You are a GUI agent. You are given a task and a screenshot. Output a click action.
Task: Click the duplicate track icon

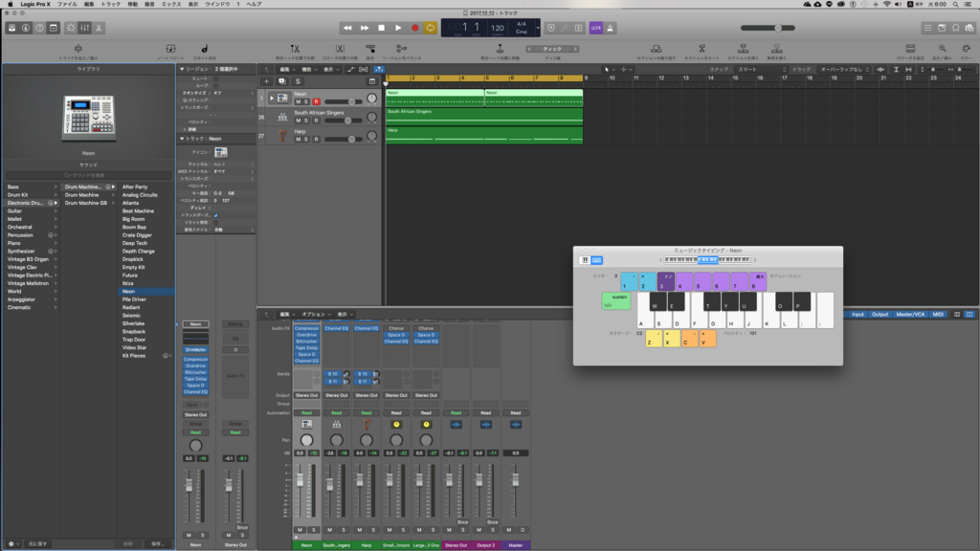pos(282,81)
